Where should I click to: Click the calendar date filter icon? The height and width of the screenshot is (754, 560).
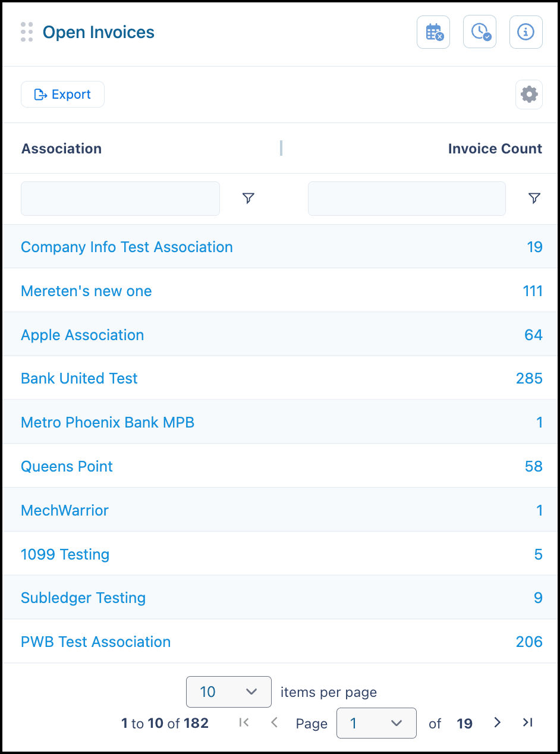433,32
